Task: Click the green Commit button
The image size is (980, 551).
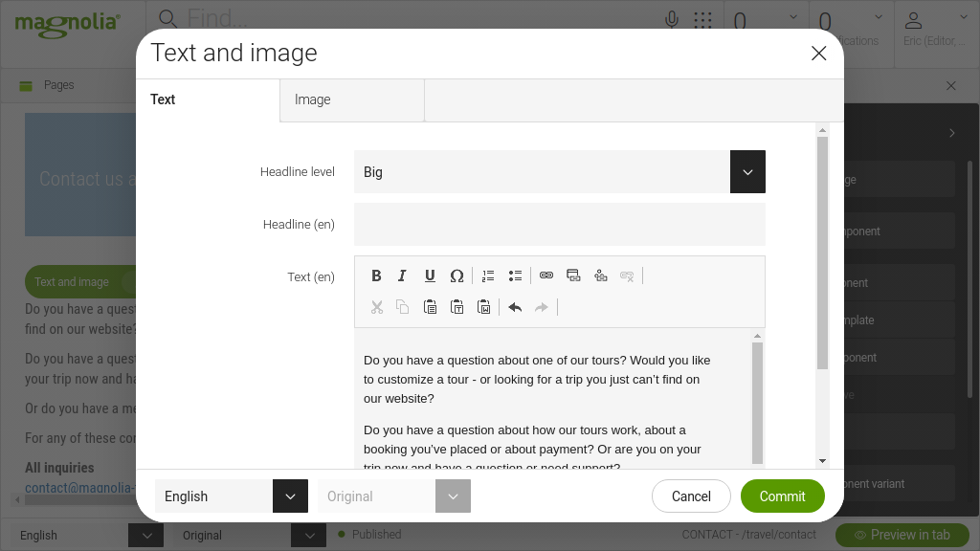Action: [x=783, y=496]
